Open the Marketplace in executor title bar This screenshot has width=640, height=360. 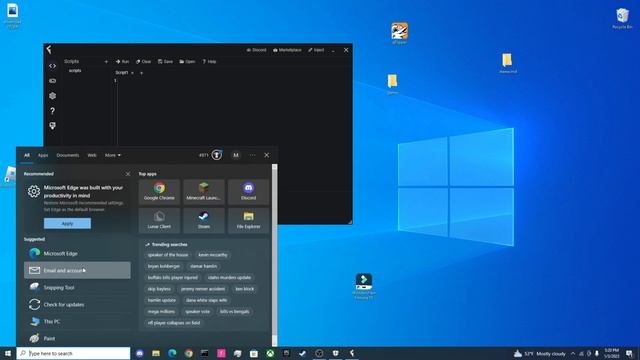tap(287, 50)
